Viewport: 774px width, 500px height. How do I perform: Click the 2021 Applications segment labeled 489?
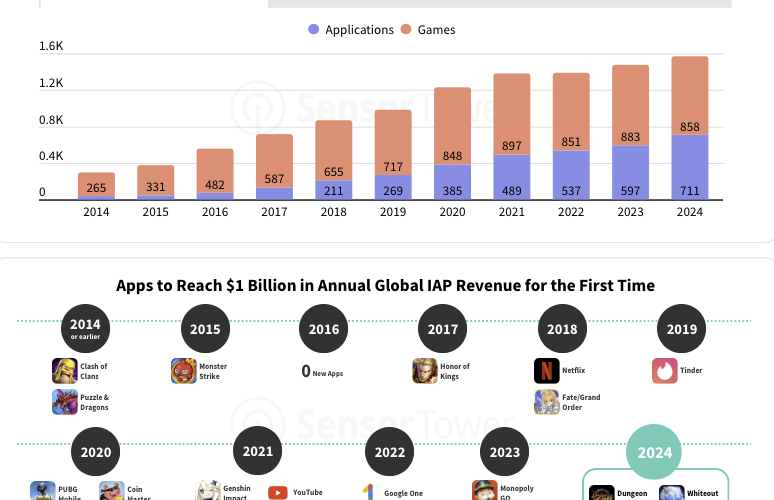[512, 178]
